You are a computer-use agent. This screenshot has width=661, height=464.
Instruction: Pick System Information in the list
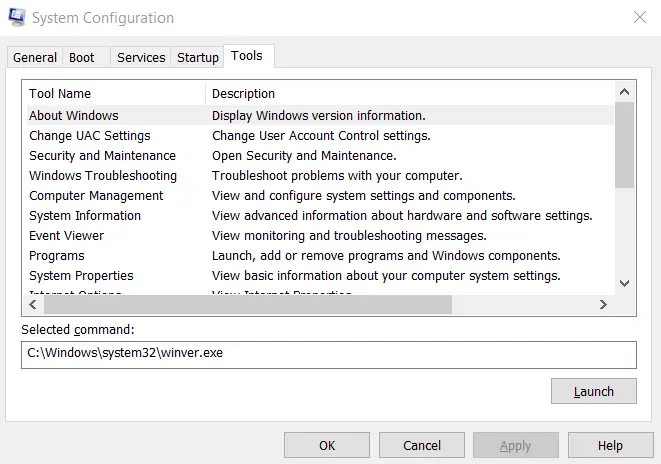pos(85,216)
